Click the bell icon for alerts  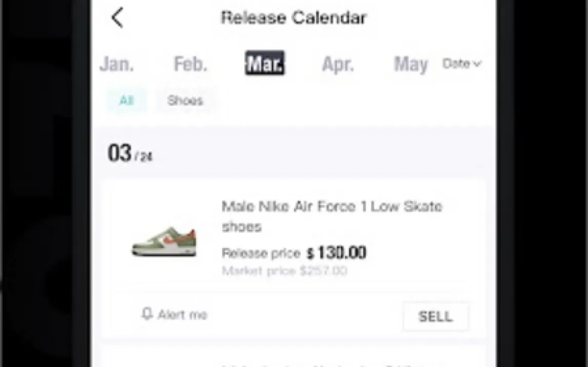pyautogui.click(x=147, y=314)
